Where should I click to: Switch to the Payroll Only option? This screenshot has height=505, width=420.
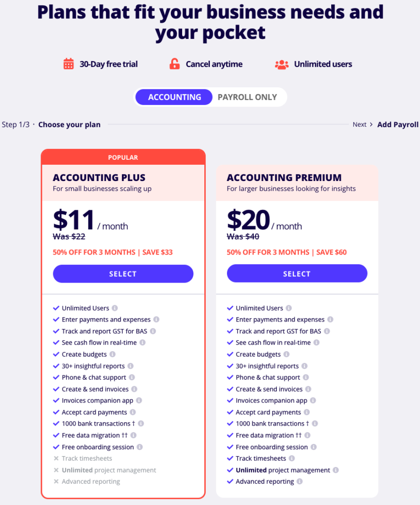click(247, 97)
